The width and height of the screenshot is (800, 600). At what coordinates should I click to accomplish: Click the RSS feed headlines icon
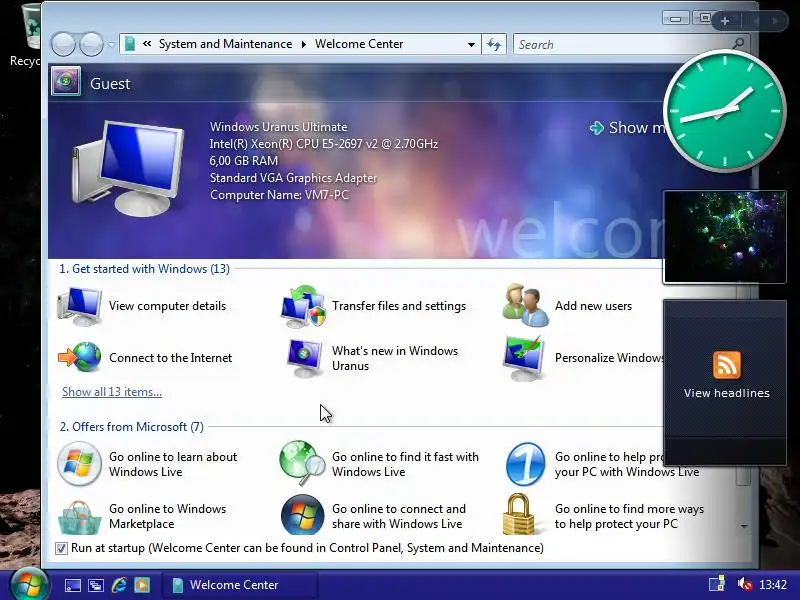[727, 365]
